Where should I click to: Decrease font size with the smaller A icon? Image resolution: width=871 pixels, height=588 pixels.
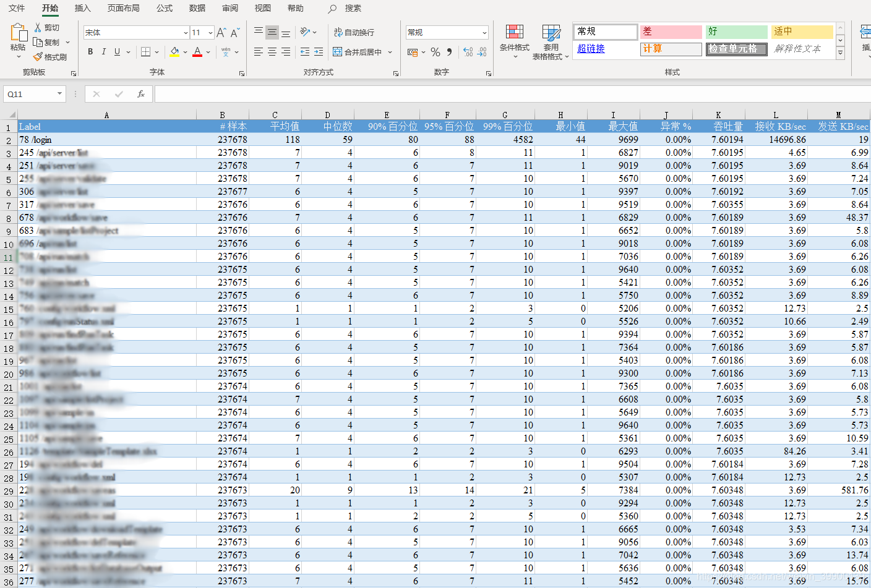pos(234,32)
